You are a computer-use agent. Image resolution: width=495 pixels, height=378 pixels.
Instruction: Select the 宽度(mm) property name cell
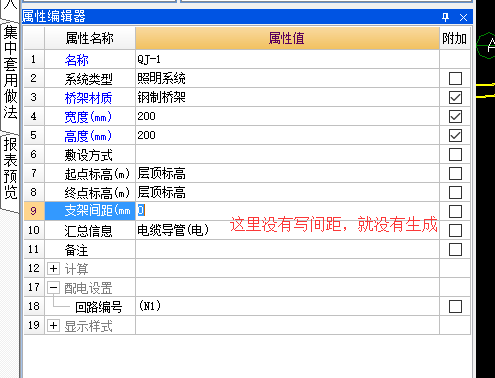pyautogui.click(x=90, y=117)
